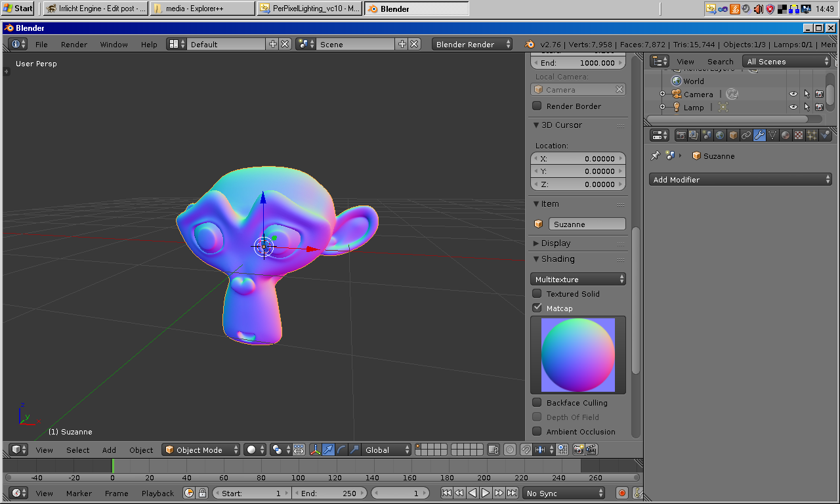This screenshot has width=840, height=504.
Task: Click the timeline End frame field
Action: point(329,493)
